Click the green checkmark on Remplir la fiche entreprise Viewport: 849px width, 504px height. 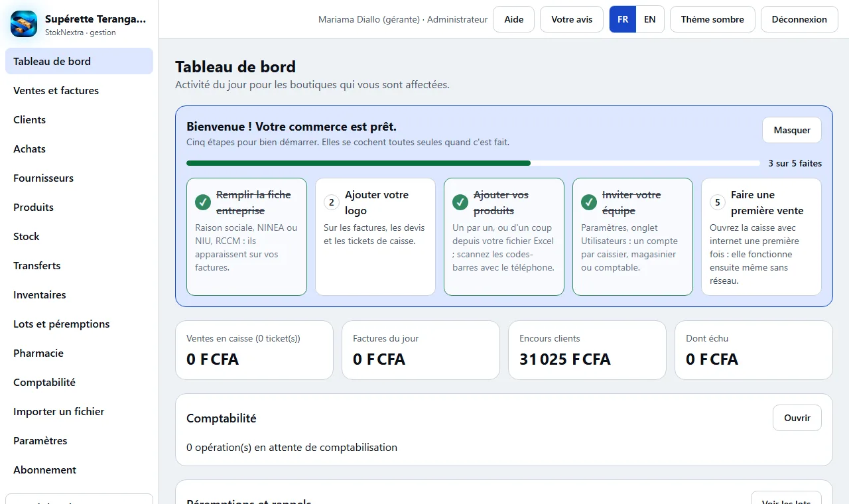[203, 202]
